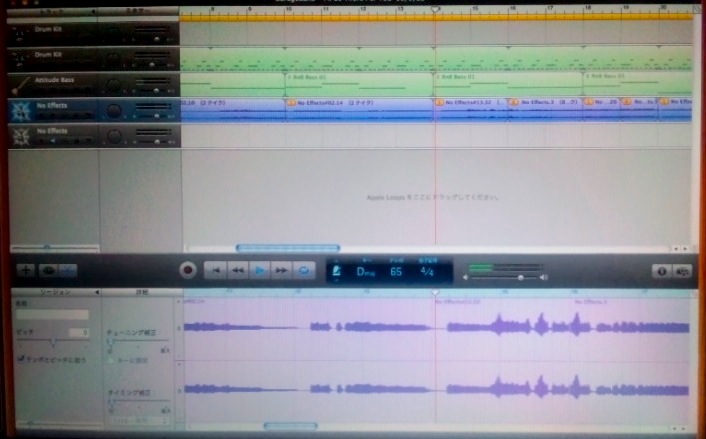The height and width of the screenshot is (439, 706).
Task: Collapse the トラック header arrow
Action: coord(93,12)
